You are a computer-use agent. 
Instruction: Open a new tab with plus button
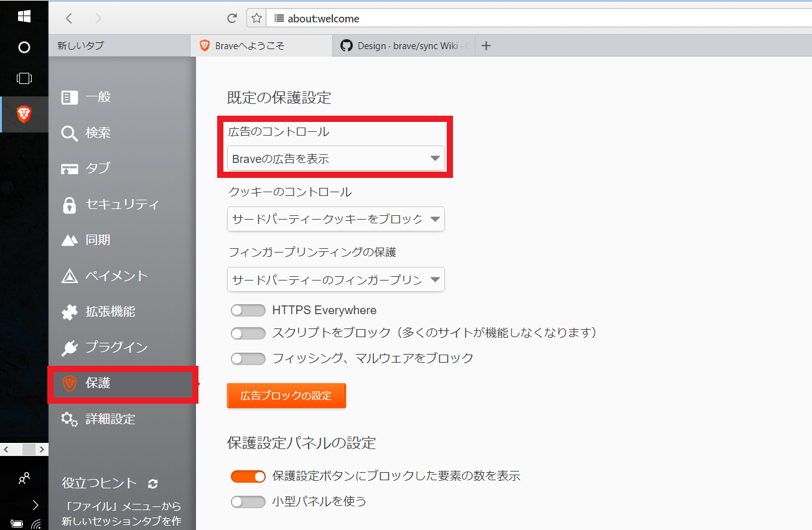(487, 45)
